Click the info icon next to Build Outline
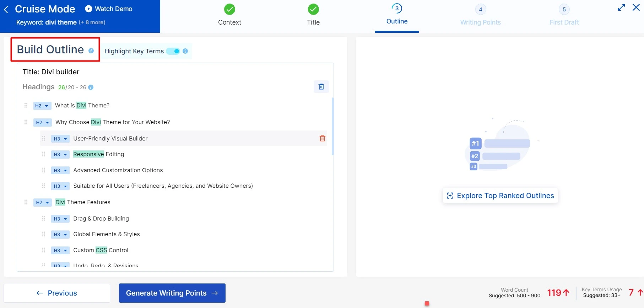Viewport: 644px width, 308px height. tap(91, 51)
